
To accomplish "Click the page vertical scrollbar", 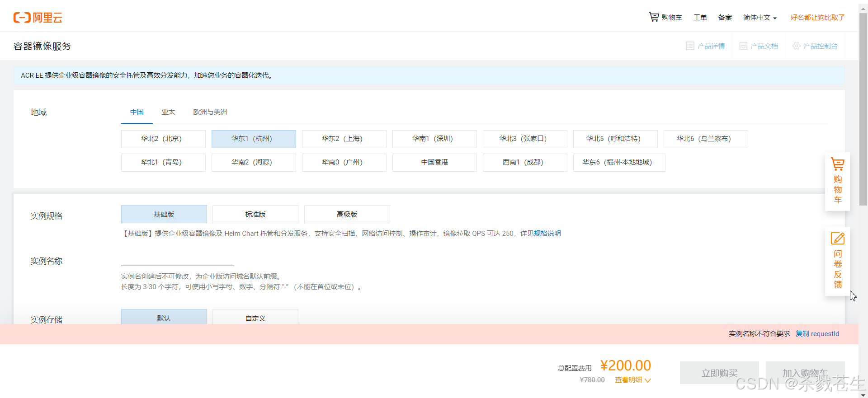I will point(863,108).
